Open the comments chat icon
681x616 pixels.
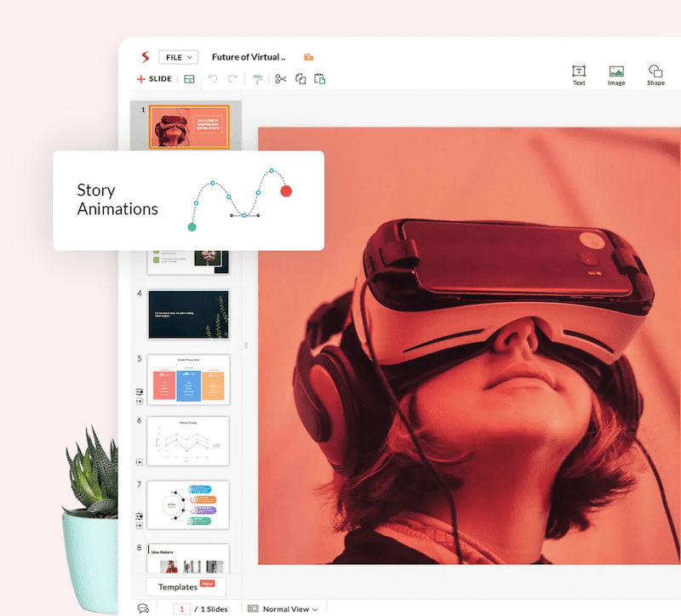point(143,609)
